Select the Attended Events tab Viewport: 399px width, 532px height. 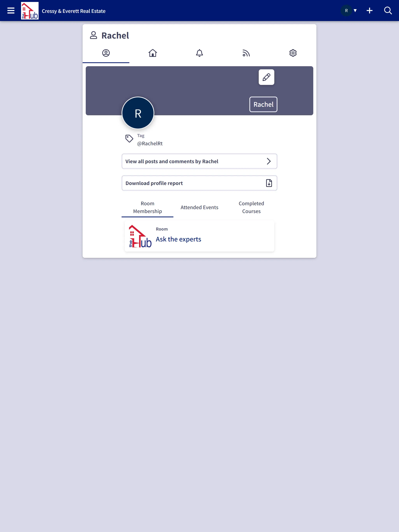tap(199, 207)
